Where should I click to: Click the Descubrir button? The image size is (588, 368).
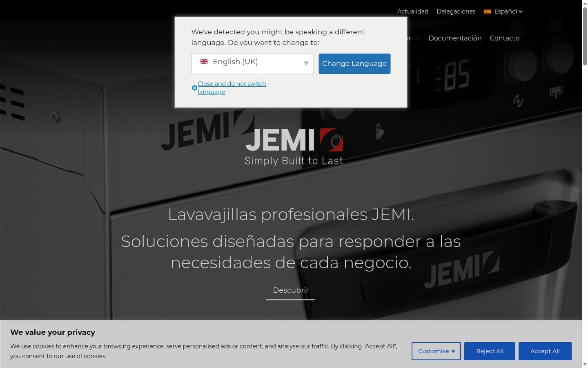click(291, 290)
